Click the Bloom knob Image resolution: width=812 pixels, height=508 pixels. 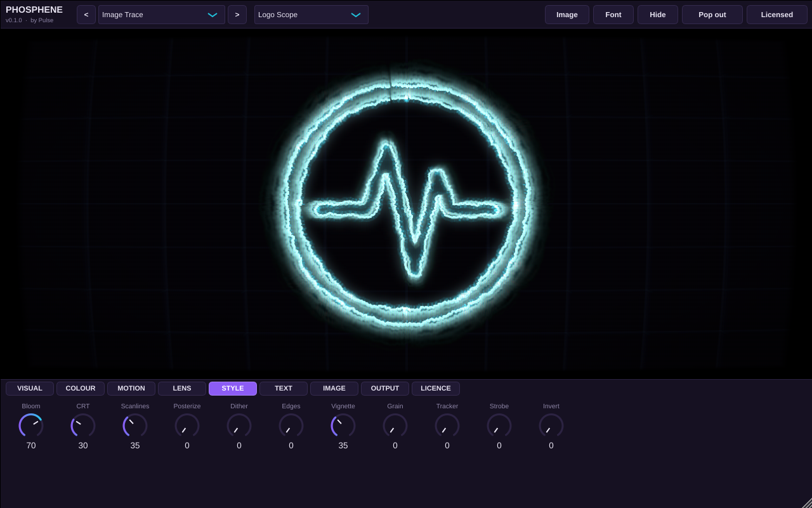(x=31, y=425)
